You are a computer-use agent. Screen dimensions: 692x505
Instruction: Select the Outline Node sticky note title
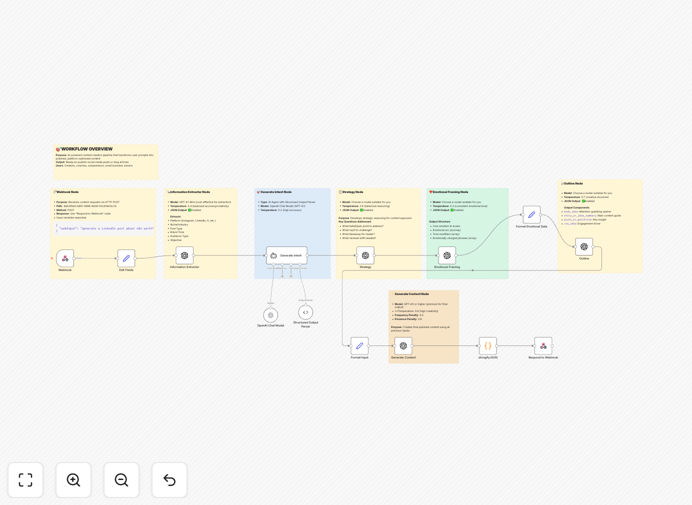[x=573, y=183]
